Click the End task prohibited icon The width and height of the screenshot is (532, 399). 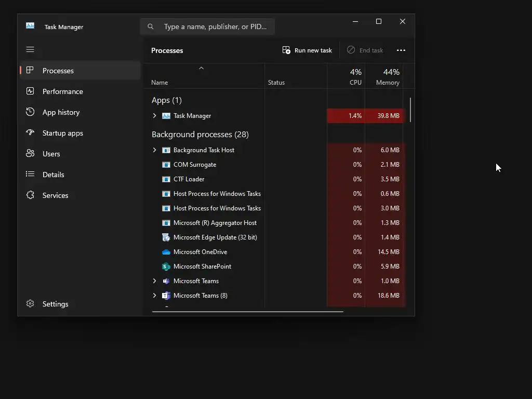(351, 50)
